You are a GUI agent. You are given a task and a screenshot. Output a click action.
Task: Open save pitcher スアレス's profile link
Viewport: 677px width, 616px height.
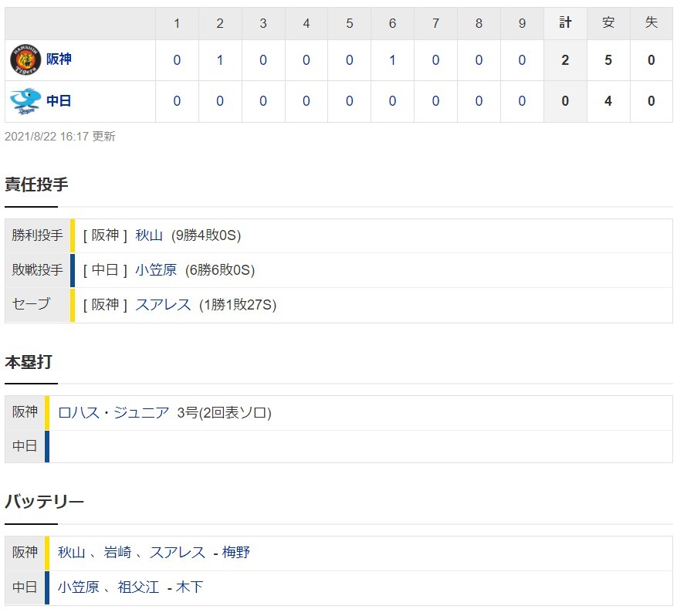point(163,305)
